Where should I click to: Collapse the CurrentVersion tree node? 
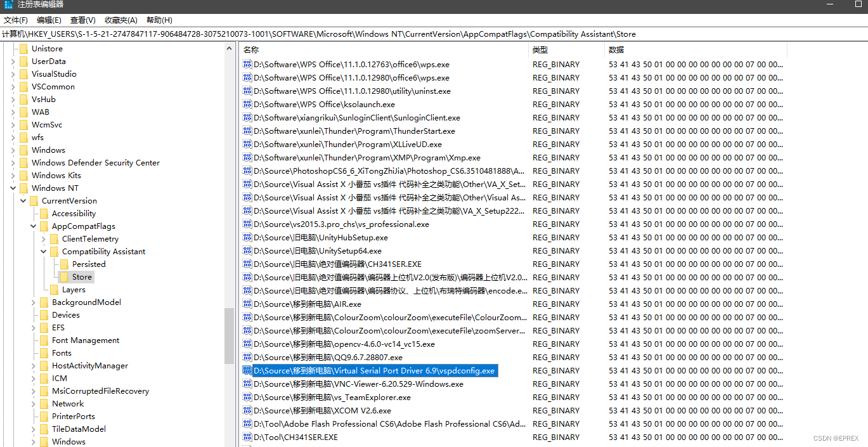point(23,201)
